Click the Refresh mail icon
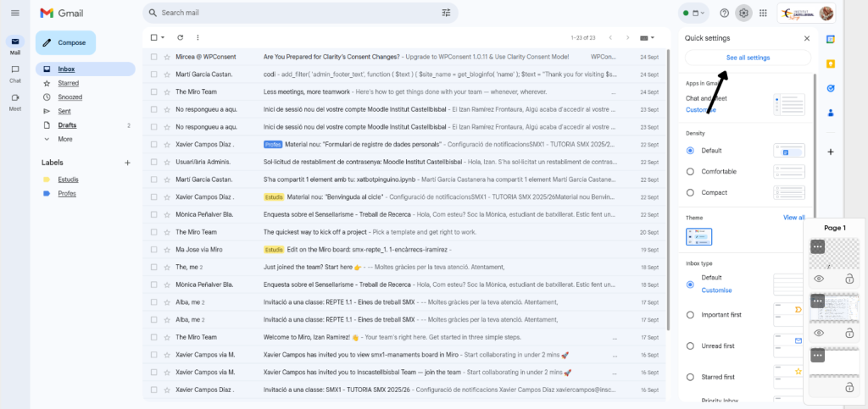Image resolution: width=868 pixels, height=409 pixels. (x=180, y=37)
